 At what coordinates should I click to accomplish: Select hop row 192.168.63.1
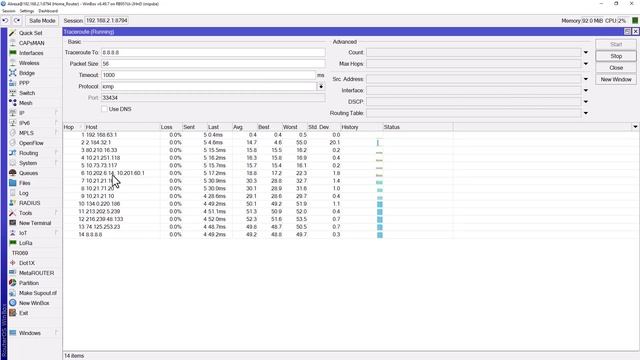pos(258,135)
